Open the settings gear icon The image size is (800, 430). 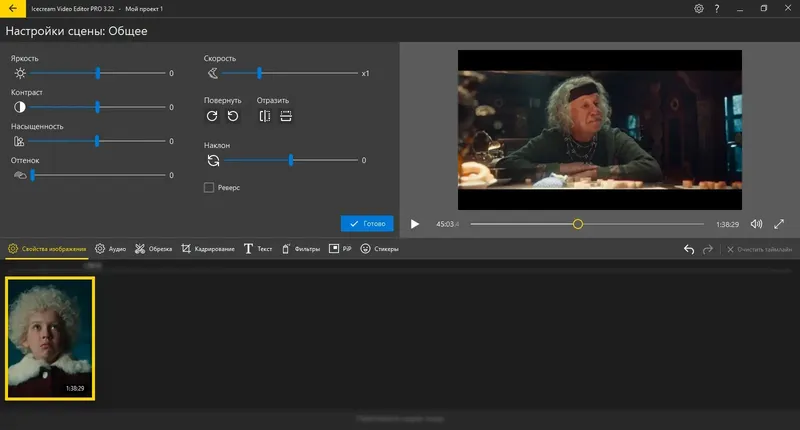(x=699, y=9)
